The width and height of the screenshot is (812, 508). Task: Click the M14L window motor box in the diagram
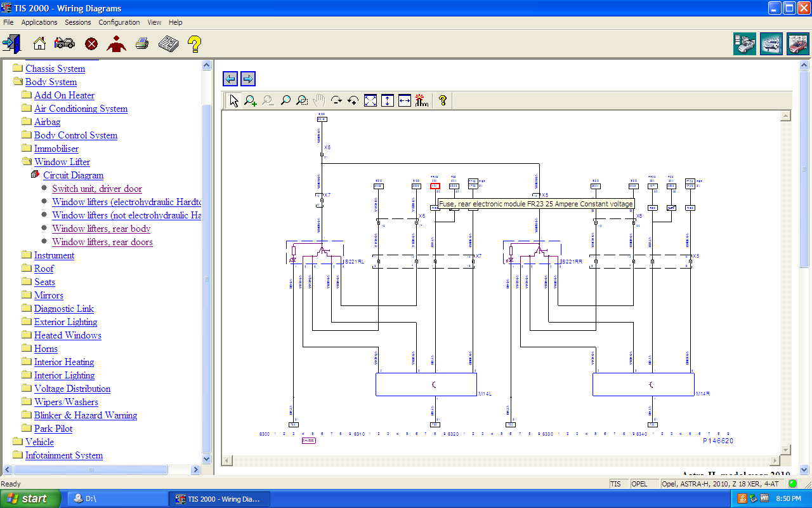pos(426,384)
